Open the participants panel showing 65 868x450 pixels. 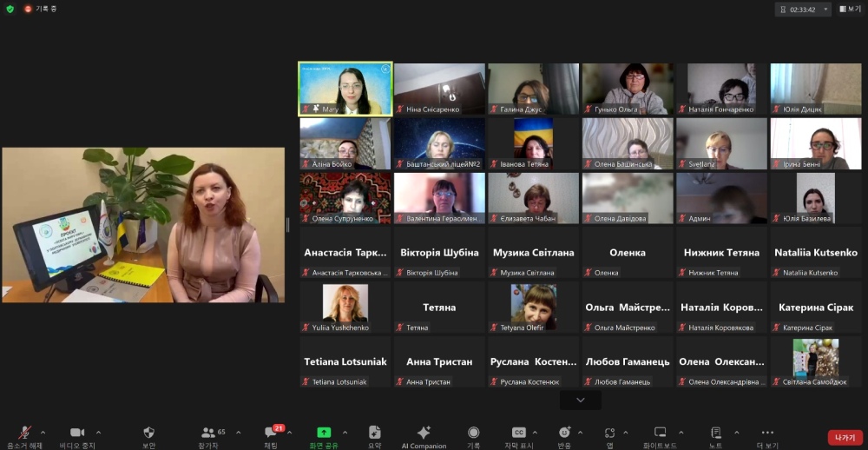208,433
